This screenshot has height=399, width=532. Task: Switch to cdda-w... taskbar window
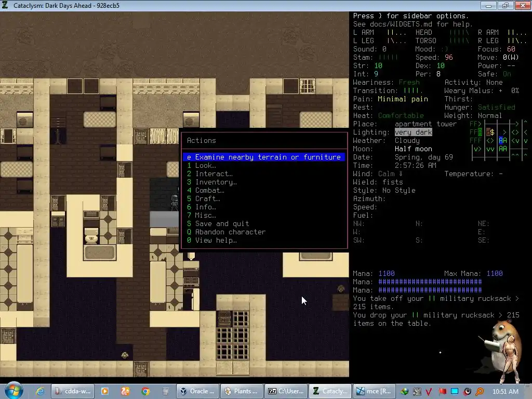[x=73, y=391]
